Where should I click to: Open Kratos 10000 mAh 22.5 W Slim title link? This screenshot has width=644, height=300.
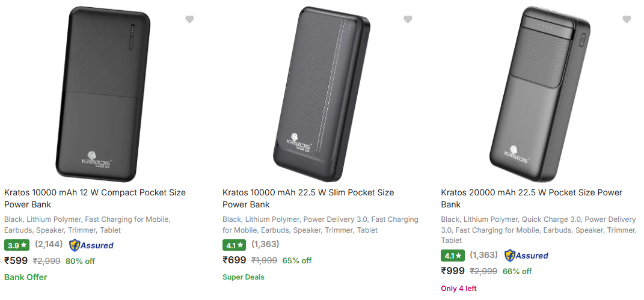(308, 198)
